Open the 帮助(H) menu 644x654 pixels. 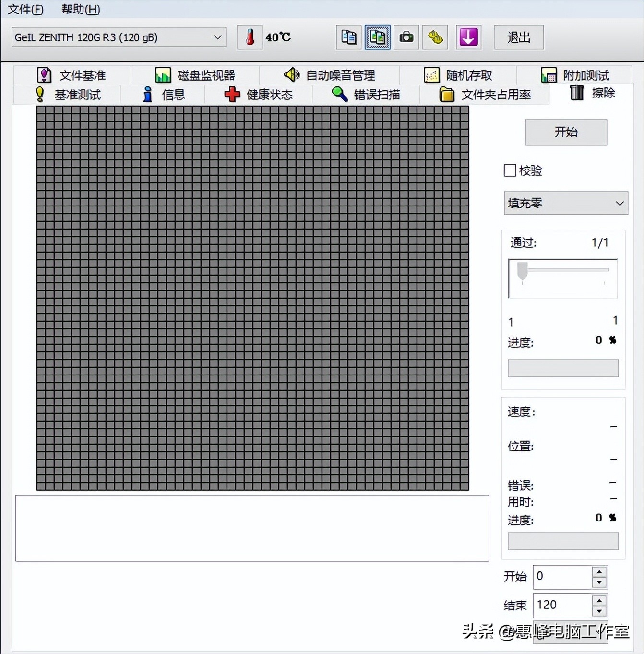(81, 9)
